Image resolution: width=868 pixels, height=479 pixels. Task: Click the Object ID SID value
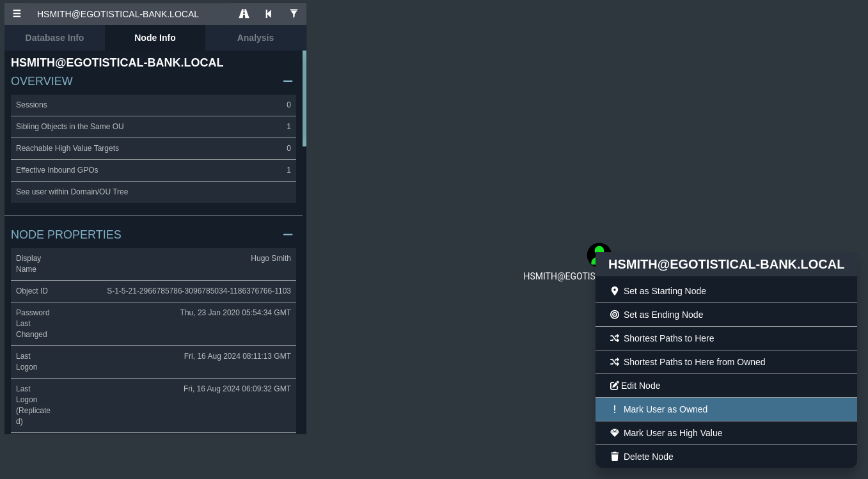coord(199,291)
